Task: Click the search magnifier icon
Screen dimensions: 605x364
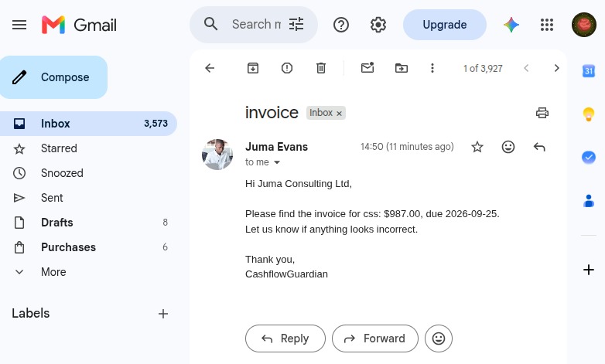Action: click(x=210, y=24)
